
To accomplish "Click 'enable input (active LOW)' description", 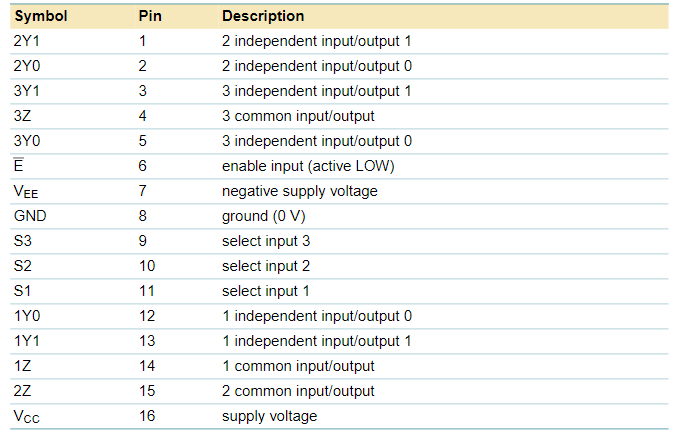I will [x=315, y=166].
